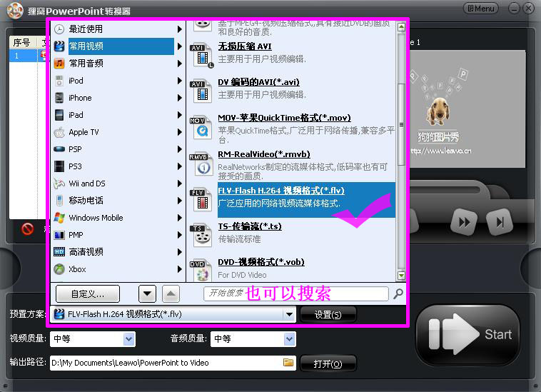Click the iPhone device icon
541x392 pixels.
59,98
